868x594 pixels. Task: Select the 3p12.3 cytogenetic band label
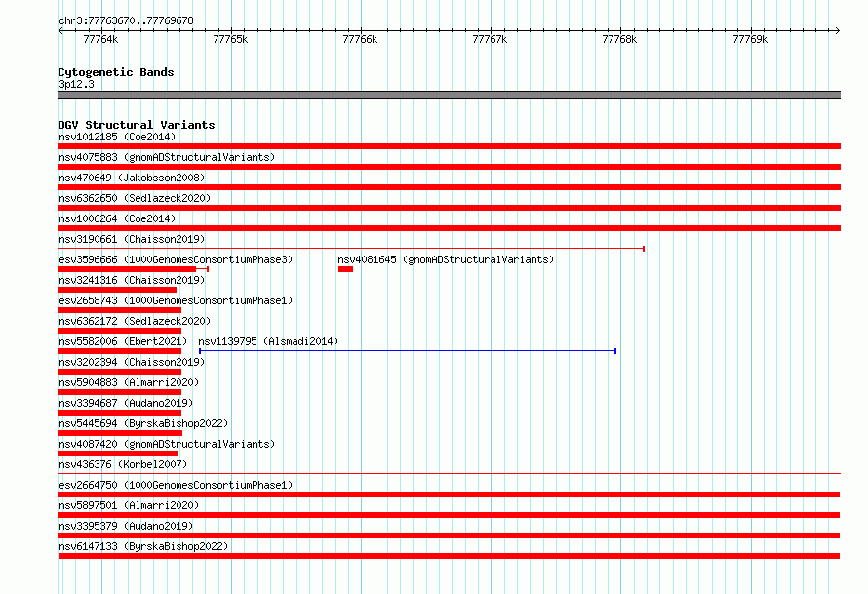[76, 84]
